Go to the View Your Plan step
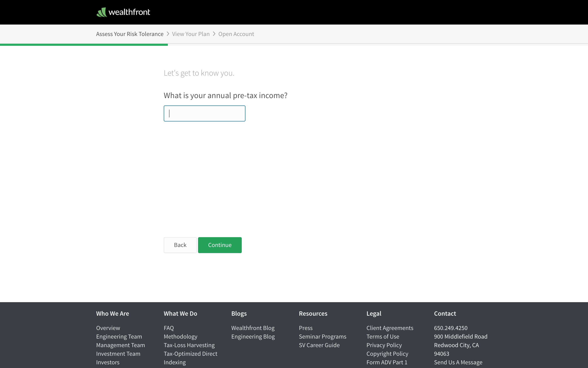The width and height of the screenshot is (588, 368). (191, 34)
